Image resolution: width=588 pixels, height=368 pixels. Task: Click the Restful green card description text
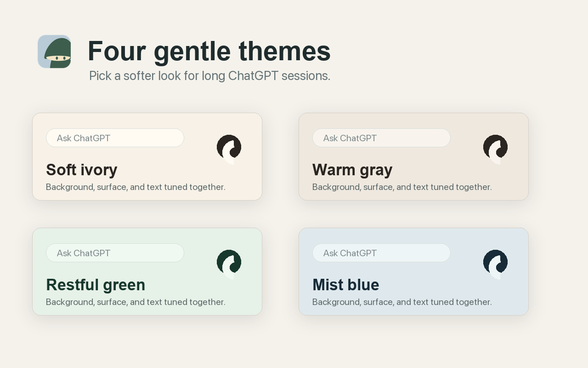coord(136,302)
